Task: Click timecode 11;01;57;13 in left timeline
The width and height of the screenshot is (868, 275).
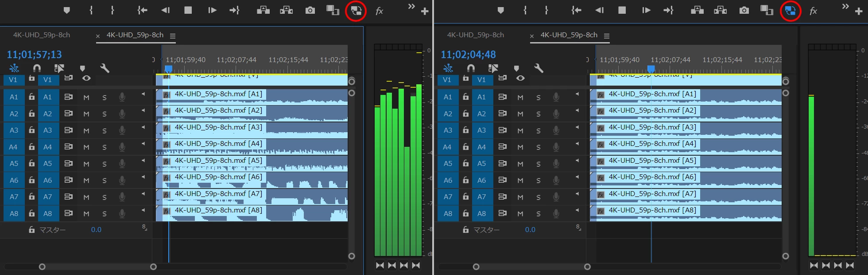Action: pyautogui.click(x=34, y=55)
